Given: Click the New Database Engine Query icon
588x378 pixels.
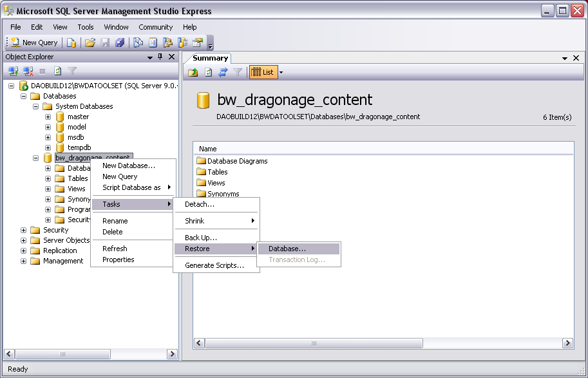Looking at the screenshot, I should tap(71, 43).
